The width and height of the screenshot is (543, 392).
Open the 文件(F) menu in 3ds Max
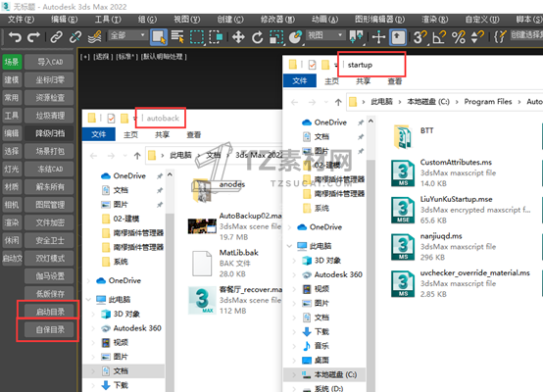(x=22, y=20)
